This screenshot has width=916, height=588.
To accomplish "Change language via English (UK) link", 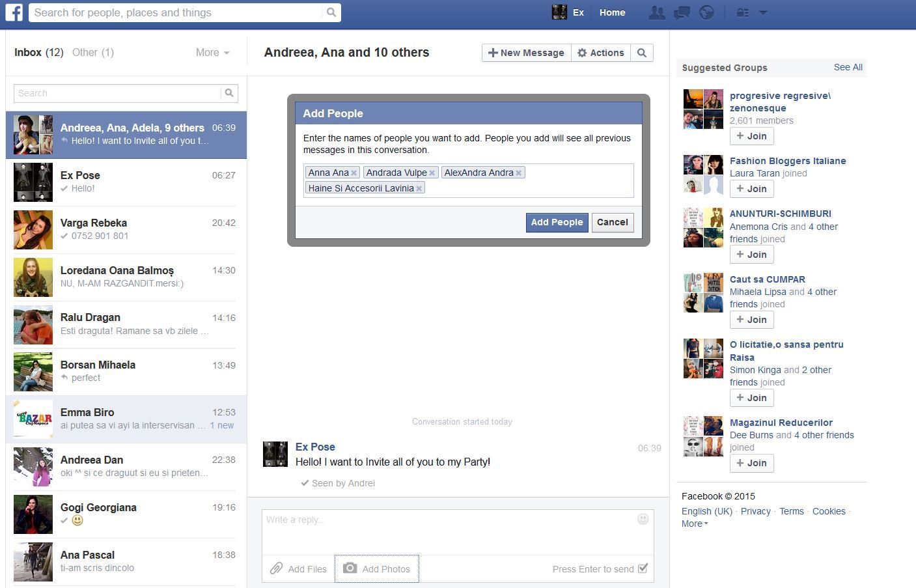I will 707,511.
